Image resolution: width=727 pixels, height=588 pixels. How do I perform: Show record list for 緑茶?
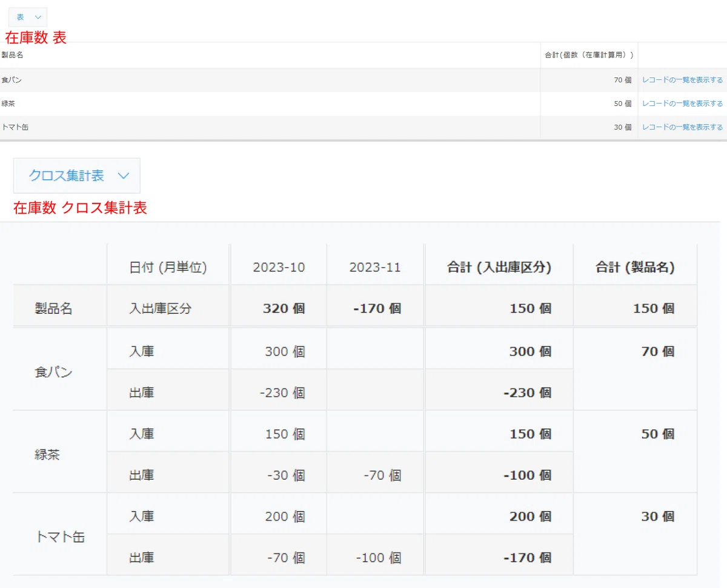point(682,104)
